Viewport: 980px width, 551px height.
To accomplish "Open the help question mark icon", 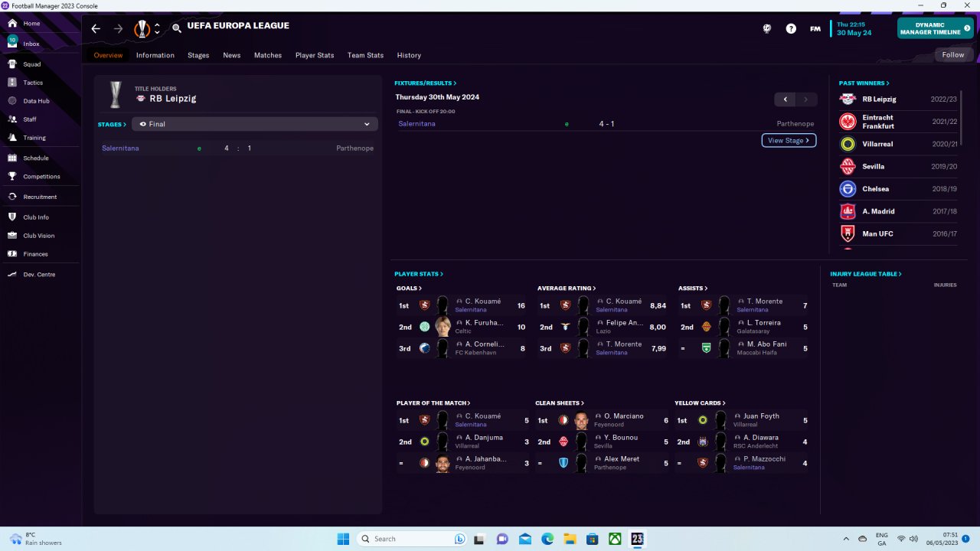I will point(791,29).
